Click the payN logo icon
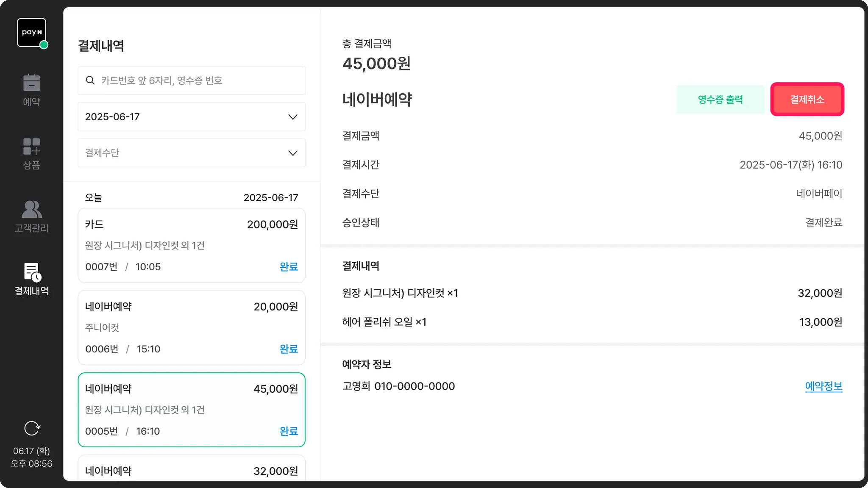Screen dimensions: 868x488 tap(32, 33)
